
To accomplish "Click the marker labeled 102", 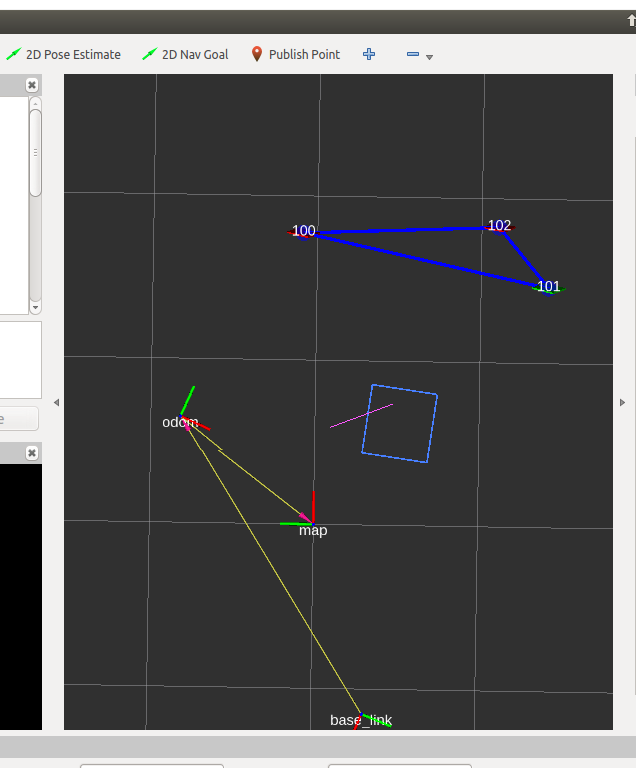I will click(x=499, y=225).
